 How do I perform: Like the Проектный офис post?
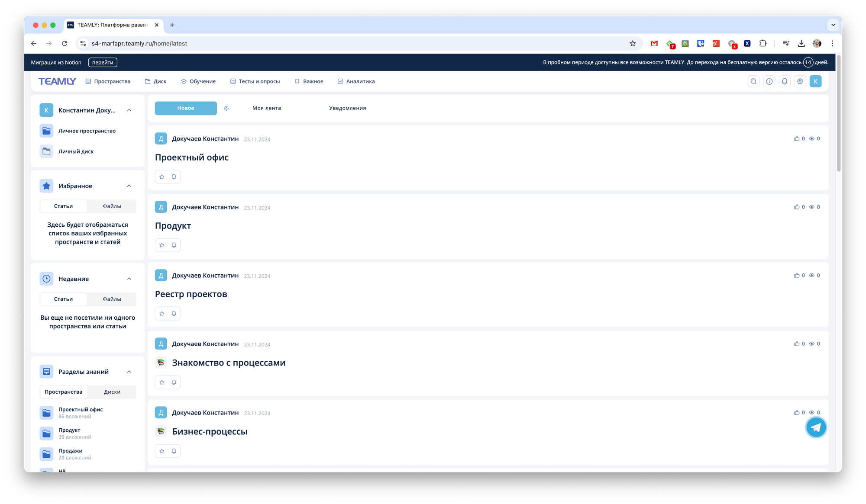[x=797, y=139]
